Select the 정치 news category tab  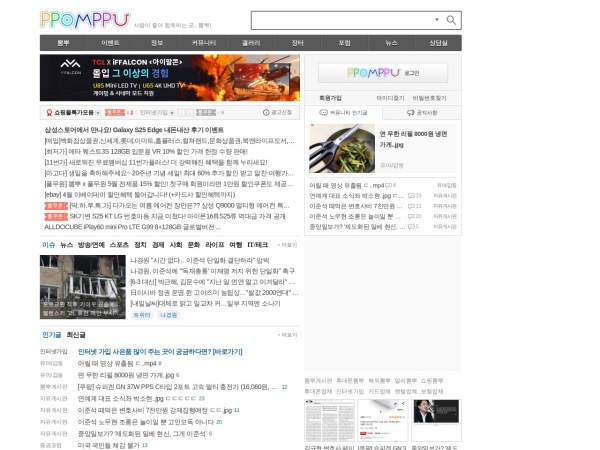coord(140,245)
